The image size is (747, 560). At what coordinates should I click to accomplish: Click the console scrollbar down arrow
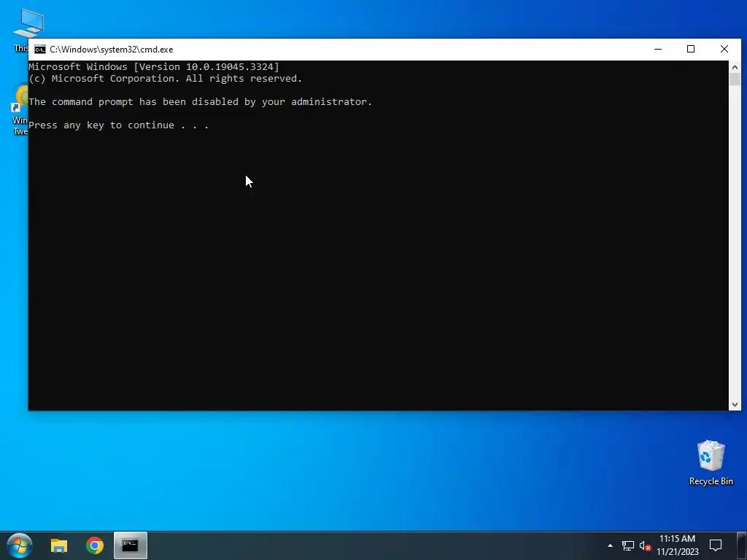tap(735, 405)
